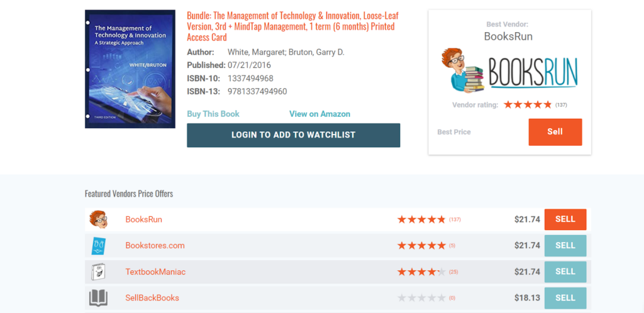Open the View on Amazon link
The height and width of the screenshot is (313, 644).
[319, 114]
